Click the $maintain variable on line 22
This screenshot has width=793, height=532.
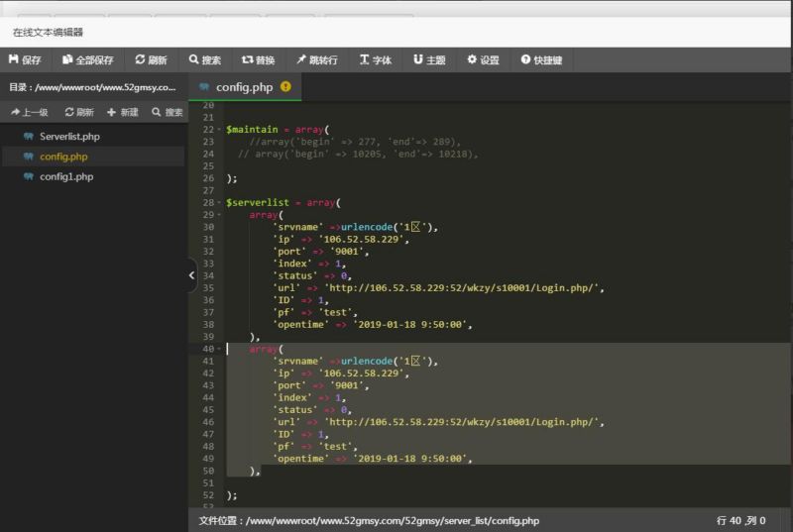(252, 130)
